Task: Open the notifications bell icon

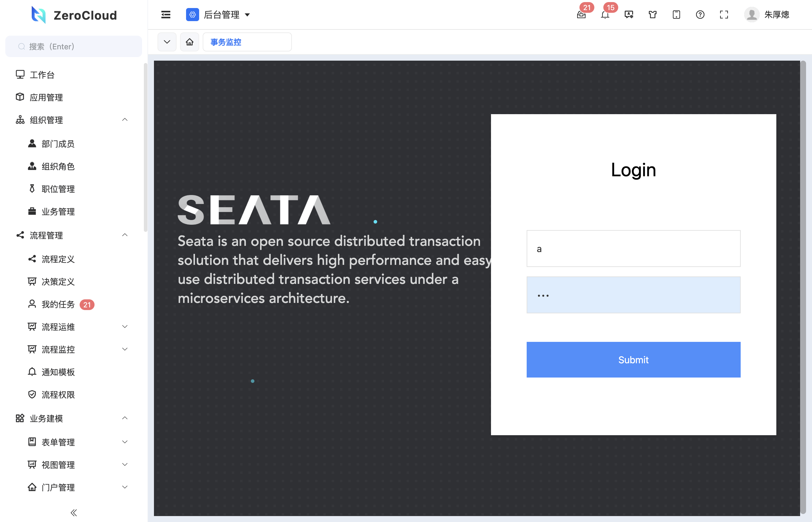Action: point(605,15)
